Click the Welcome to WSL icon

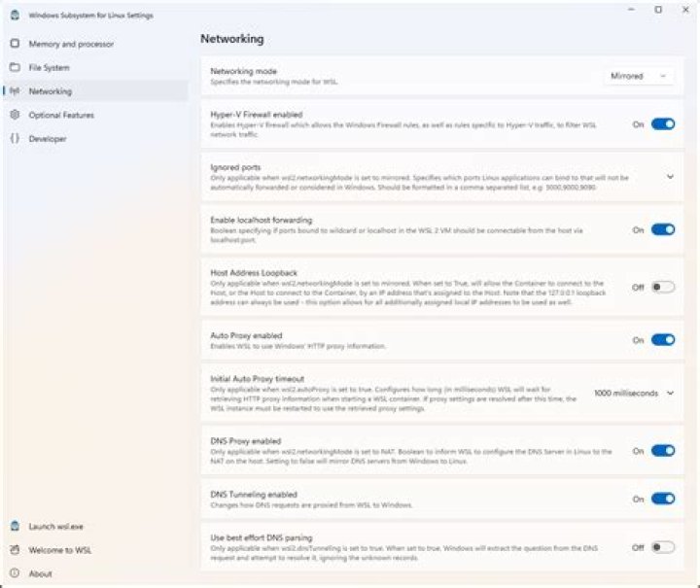(15, 550)
